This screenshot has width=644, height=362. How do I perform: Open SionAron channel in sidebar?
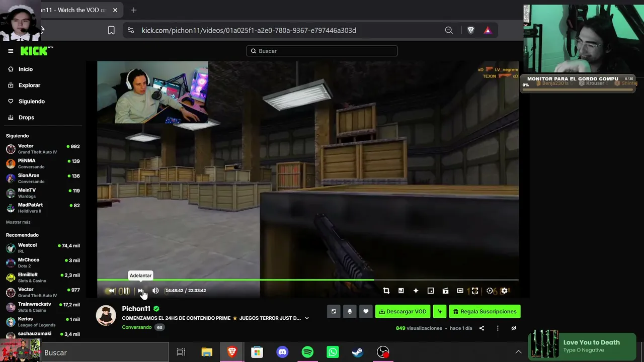pos(43,178)
